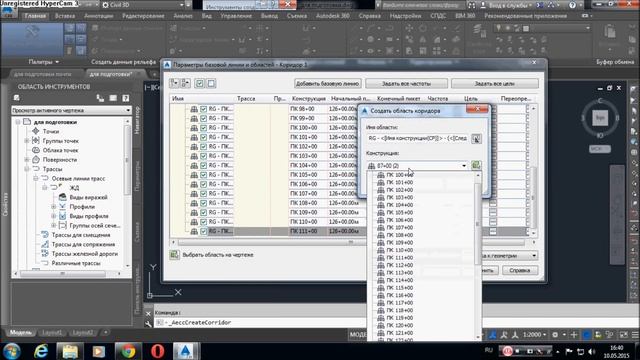The width and height of the screenshot is (640, 360).
Task: Click the uncheck-all icon in the dialog toolbar
Action: coord(211,83)
